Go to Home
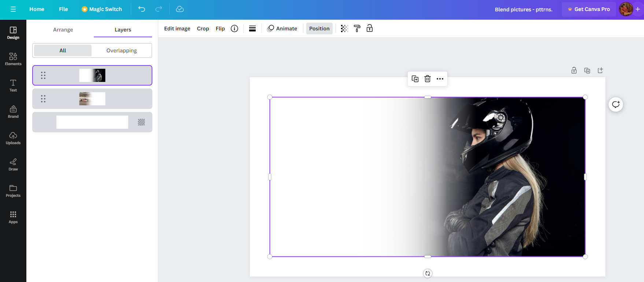The image size is (644, 282). coord(37,9)
